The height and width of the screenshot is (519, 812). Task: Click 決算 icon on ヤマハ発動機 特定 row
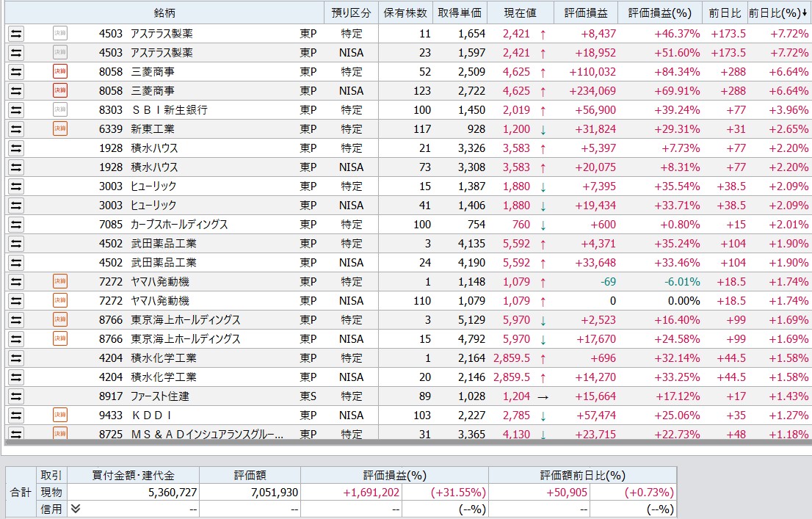(60, 281)
